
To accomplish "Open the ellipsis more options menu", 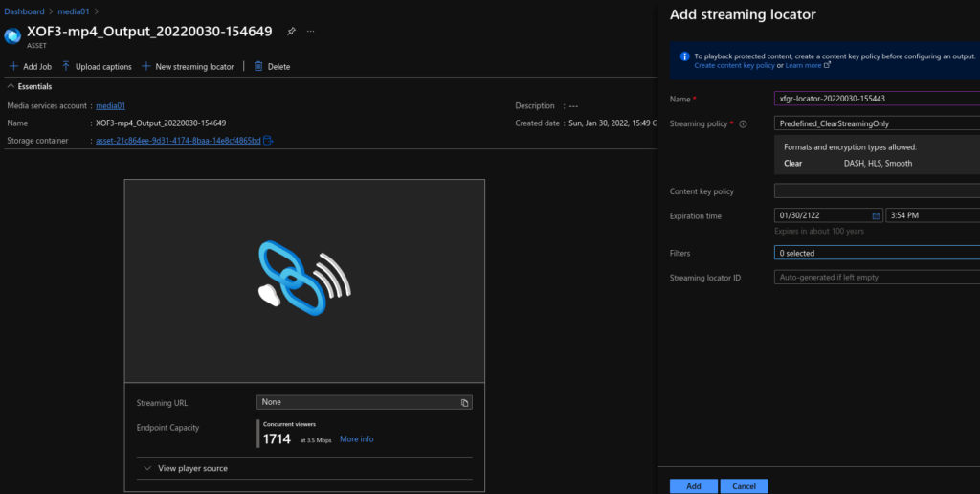I will (x=311, y=32).
